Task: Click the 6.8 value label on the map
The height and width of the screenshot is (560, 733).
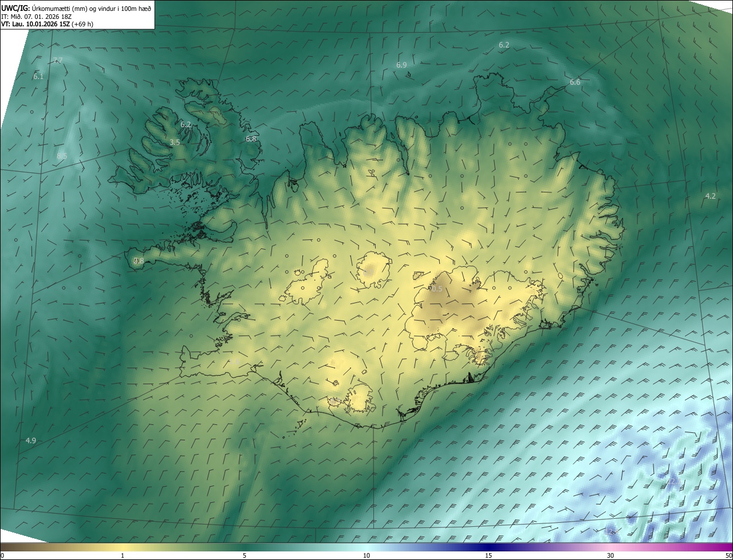Action: (251, 139)
